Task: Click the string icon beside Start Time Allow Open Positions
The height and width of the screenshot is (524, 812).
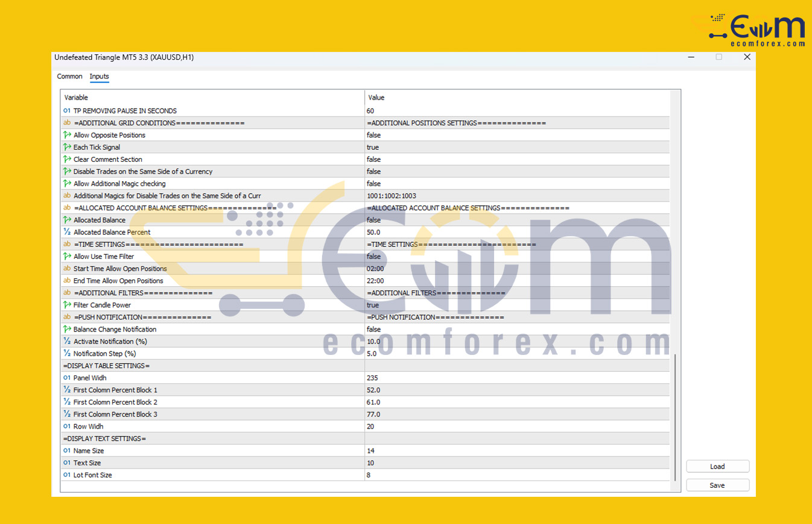Action: 67,269
